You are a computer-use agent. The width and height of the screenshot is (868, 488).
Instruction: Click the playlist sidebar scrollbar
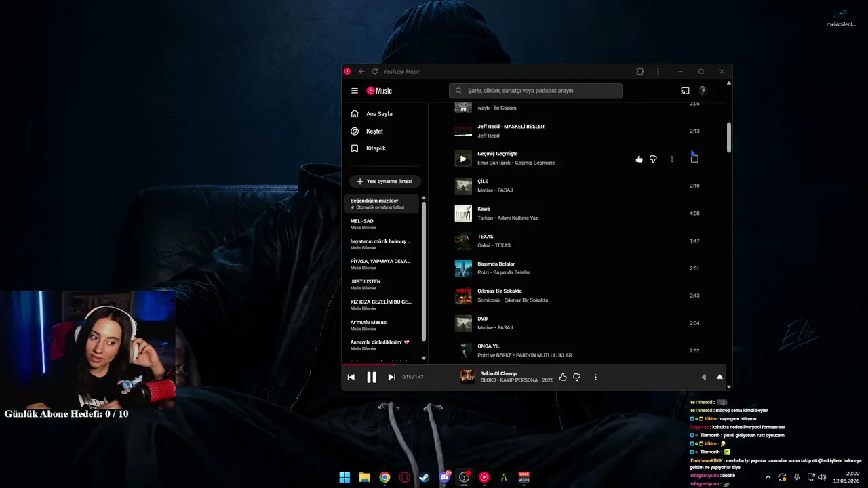424,271
